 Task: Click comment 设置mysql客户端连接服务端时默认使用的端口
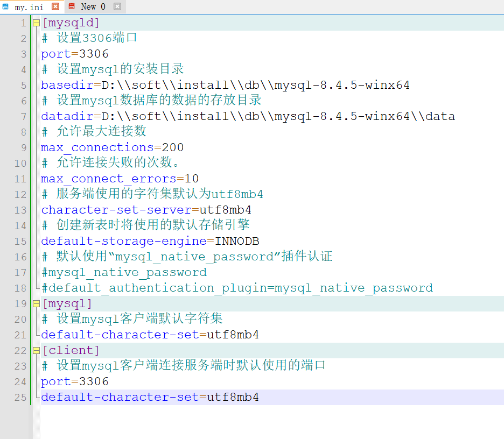pos(184,366)
